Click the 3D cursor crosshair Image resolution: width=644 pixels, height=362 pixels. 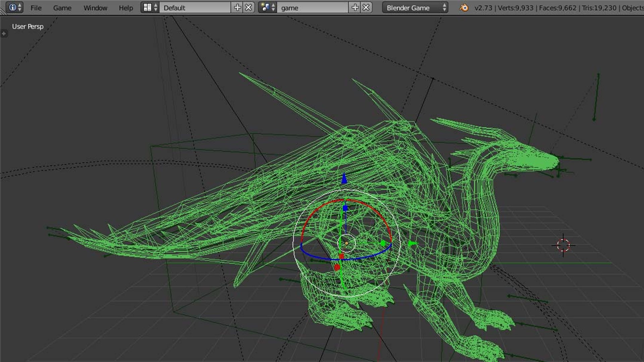click(x=563, y=245)
